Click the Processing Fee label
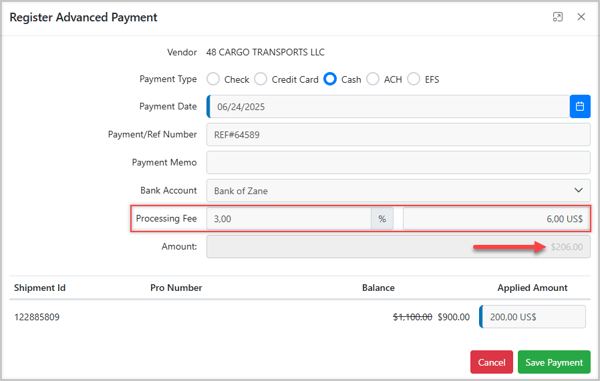 coord(166,218)
